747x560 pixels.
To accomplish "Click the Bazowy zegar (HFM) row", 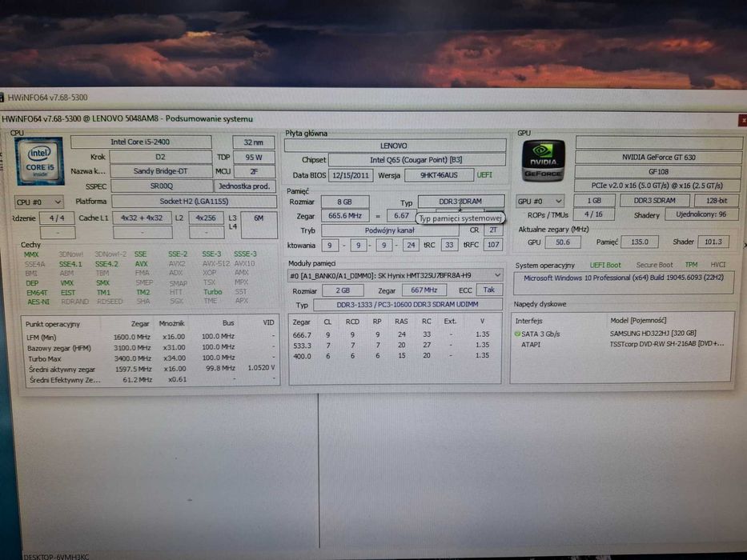I will 151,348.
